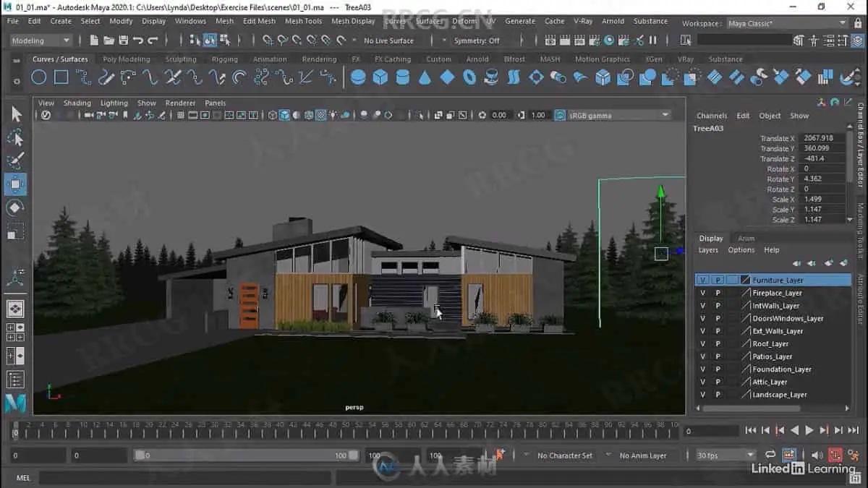Open the Workspace Maya Classic dropdown
Image resolution: width=868 pixels, height=488 pixels.
click(x=787, y=23)
